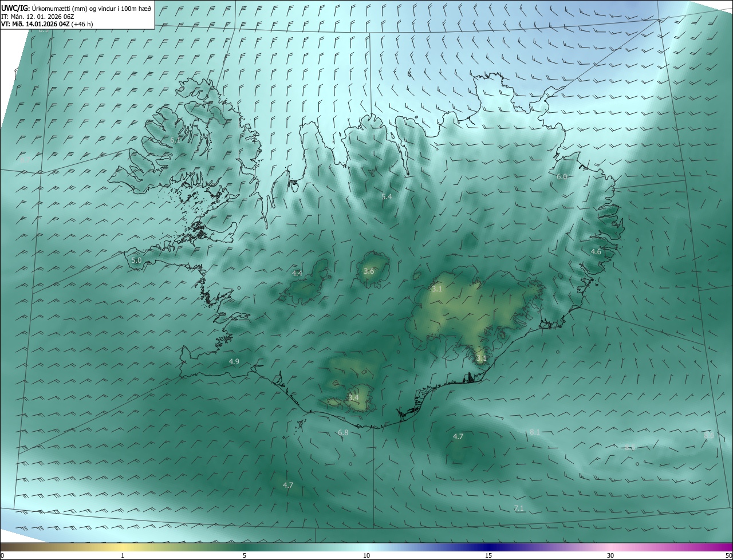Select the 5 tick label on the colour scale
The width and height of the screenshot is (733, 560).
click(245, 556)
